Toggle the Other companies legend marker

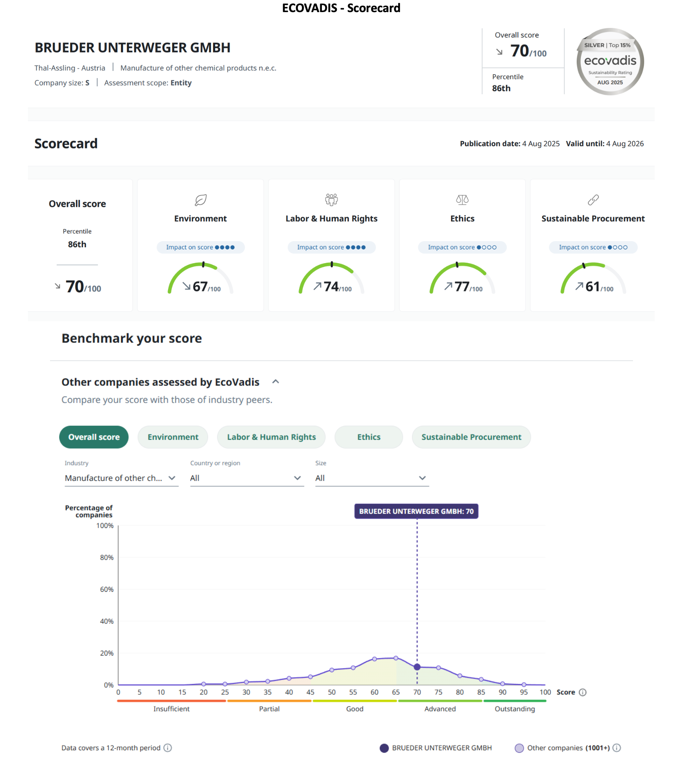(x=519, y=748)
